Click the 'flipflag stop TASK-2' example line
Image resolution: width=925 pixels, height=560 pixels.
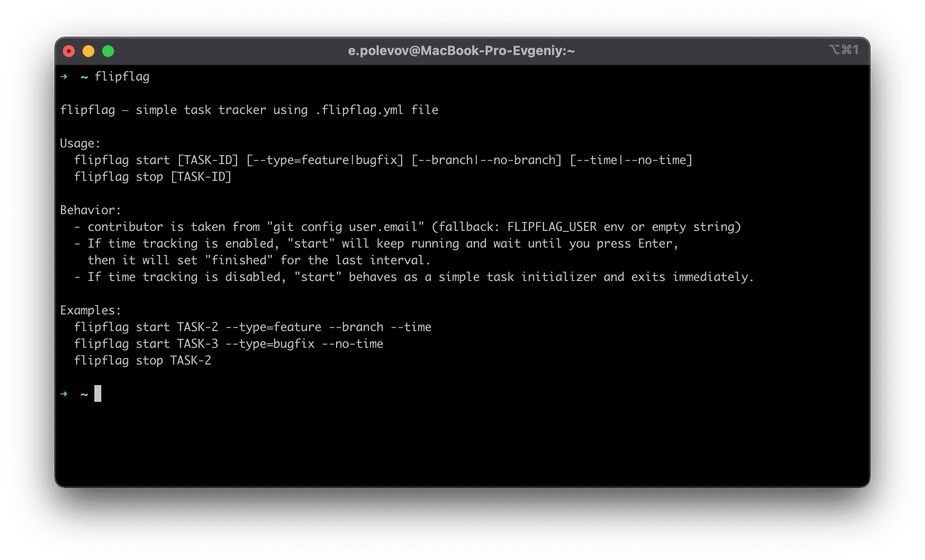143,360
